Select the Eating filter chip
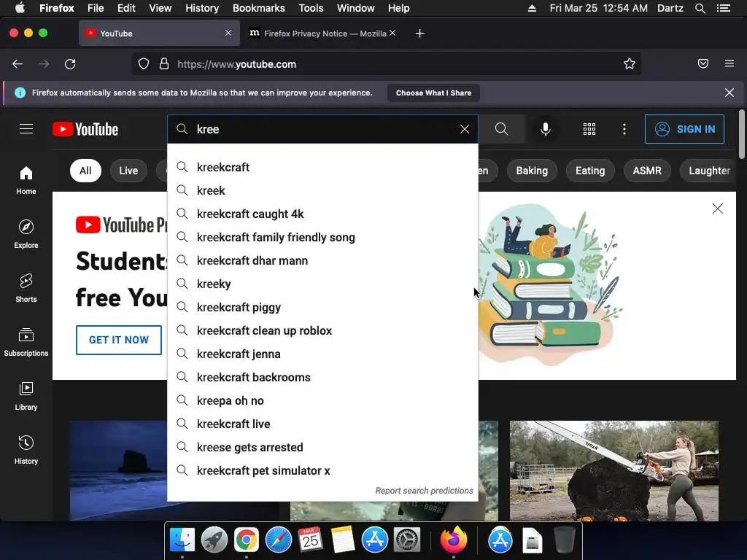Image resolution: width=747 pixels, height=560 pixels. click(590, 171)
